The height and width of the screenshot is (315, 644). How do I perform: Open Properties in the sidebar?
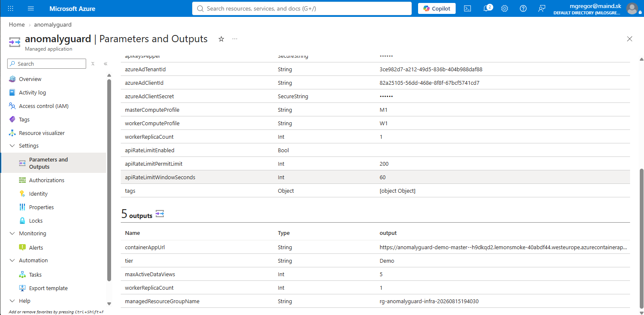(41, 207)
